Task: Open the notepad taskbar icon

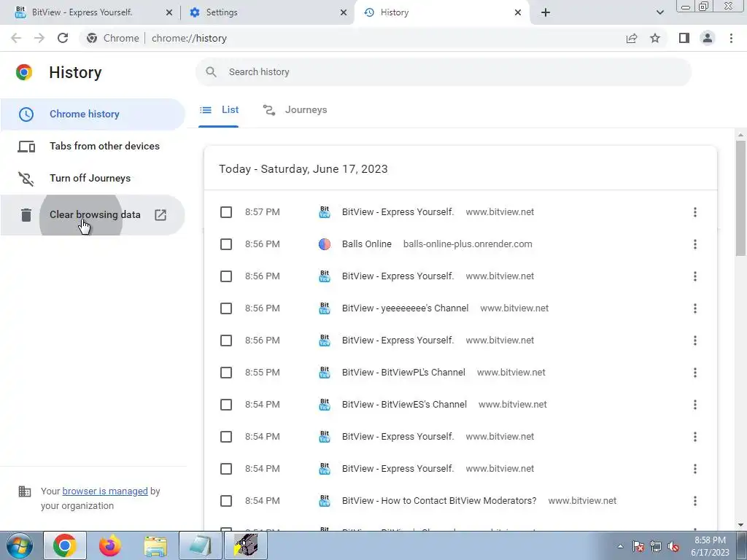Action: click(x=201, y=545)
